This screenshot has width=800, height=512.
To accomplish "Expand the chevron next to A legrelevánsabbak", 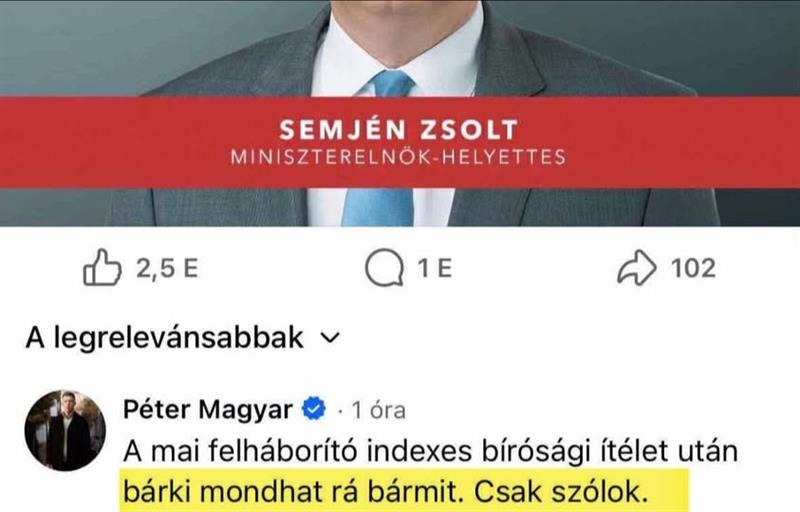I will click(x=330, y=338).
